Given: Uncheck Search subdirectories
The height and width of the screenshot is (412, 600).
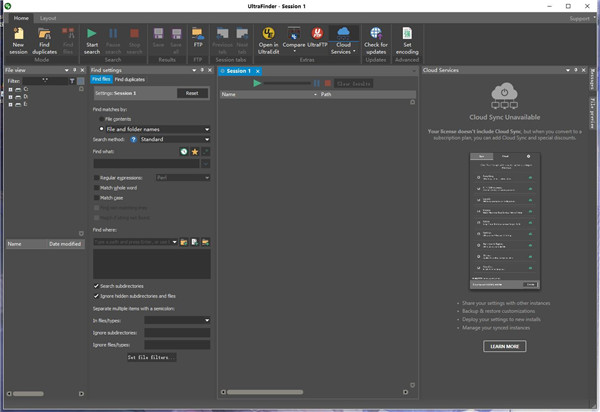Looking at the screenshot, I should point(96,286).
